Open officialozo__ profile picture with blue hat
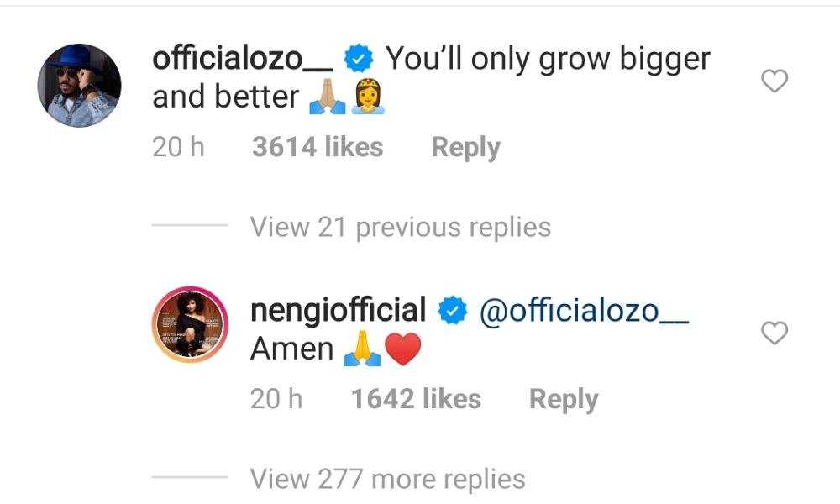The height and width of the screenshot is (504, 840). (80, 85)
